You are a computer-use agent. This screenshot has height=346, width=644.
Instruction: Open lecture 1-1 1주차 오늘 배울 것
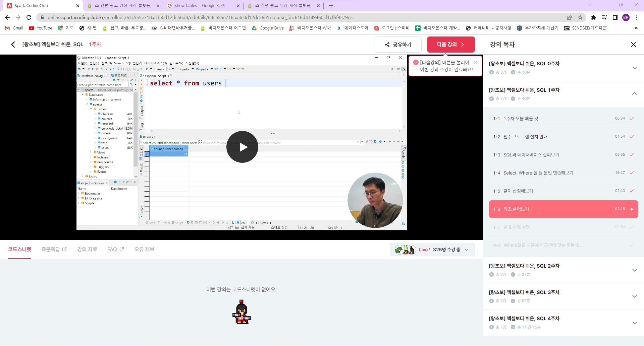[x=563, y=119]
